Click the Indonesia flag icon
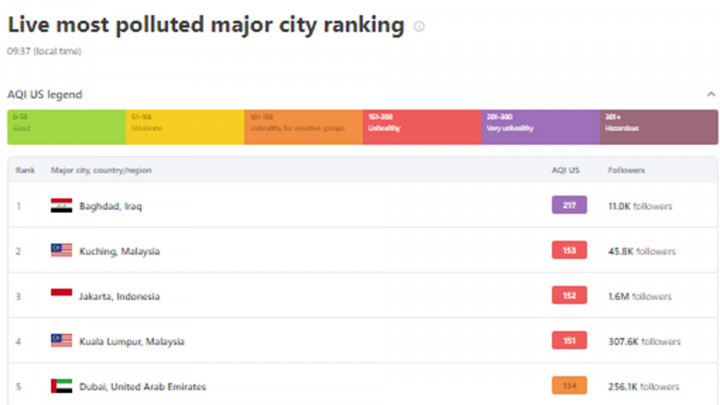720x405 pixels. pyautogui.click(x=61, y=296)
